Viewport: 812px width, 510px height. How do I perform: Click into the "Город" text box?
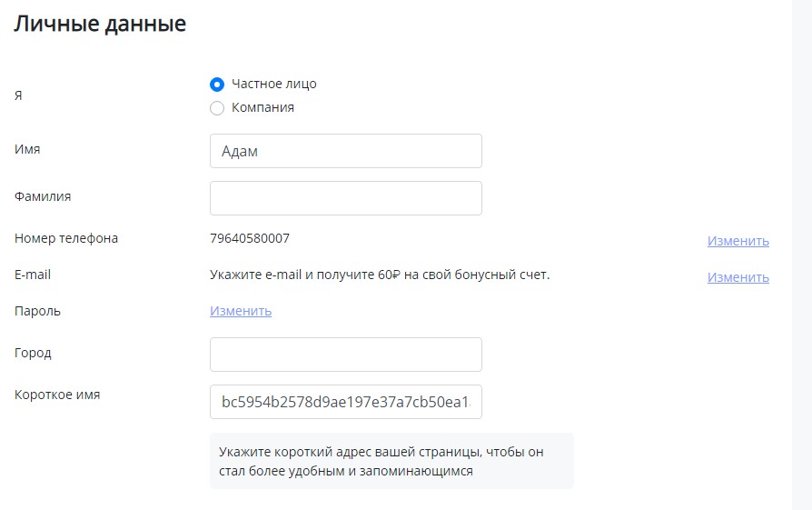click(345, 355)
